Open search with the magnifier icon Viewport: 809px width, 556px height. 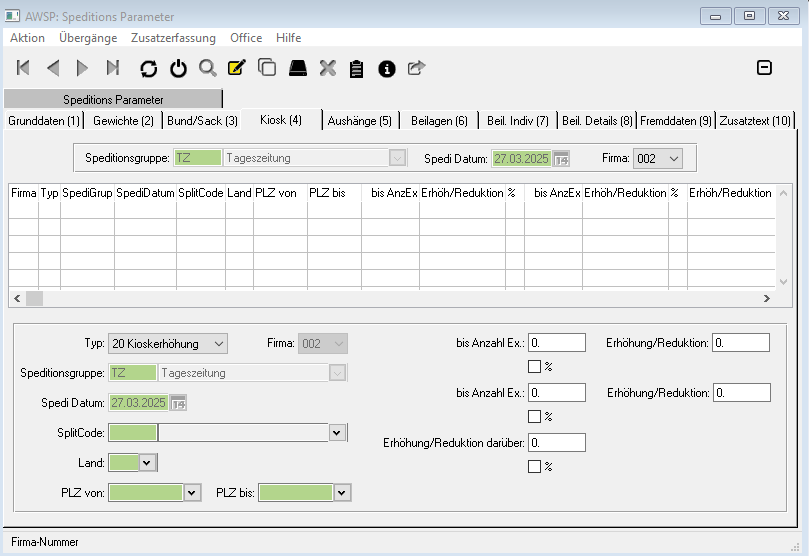[207, 68]
